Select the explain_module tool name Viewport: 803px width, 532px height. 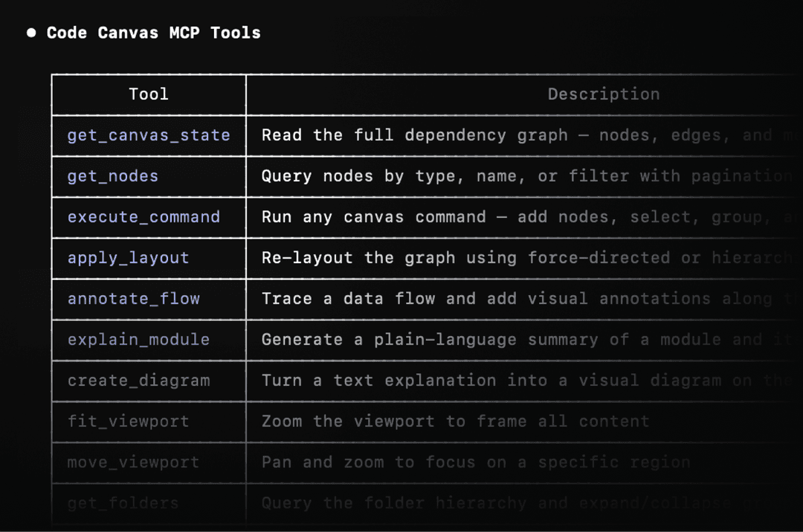(138, 340)
